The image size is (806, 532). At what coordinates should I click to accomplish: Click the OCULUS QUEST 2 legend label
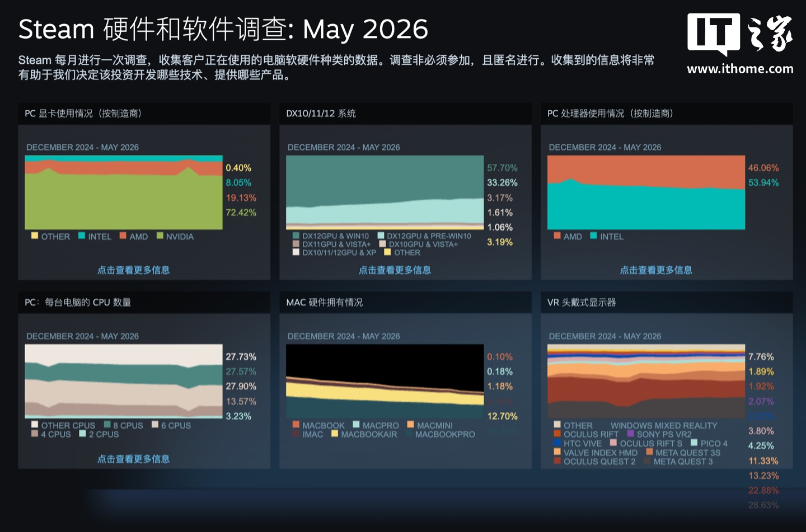(599, 462)
